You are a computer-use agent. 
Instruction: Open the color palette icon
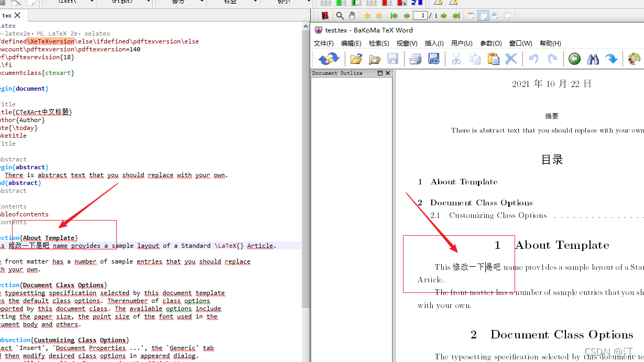[x=634, y=59]
